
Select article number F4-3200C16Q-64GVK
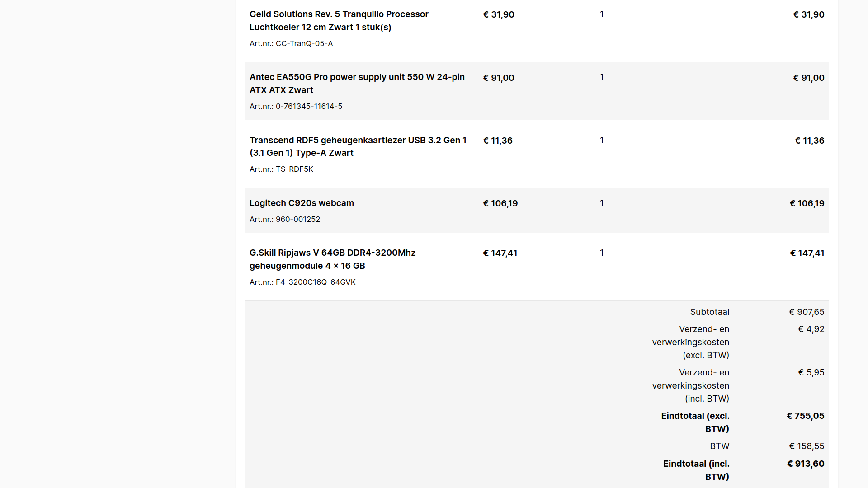click(316, 282)
